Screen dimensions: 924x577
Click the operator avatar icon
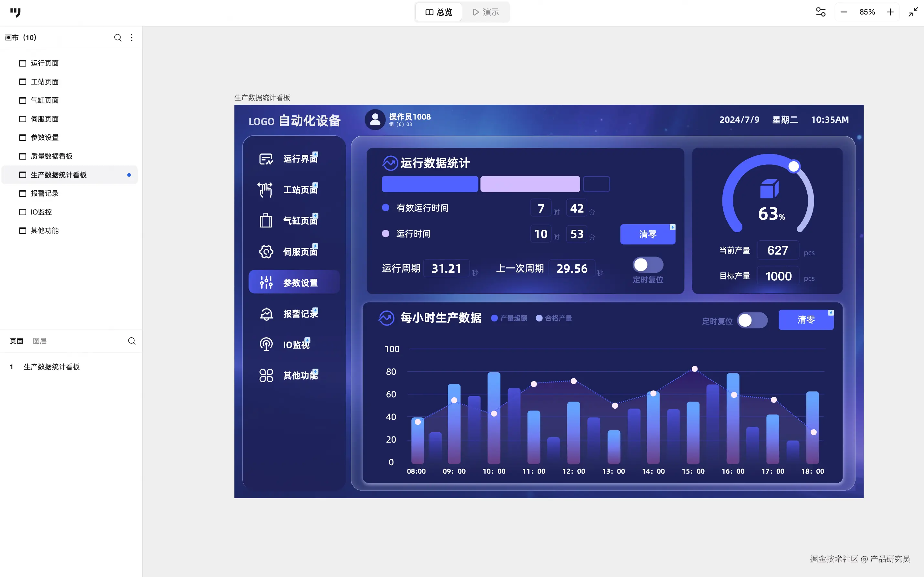pyautogui.click(x=375, y=120)
